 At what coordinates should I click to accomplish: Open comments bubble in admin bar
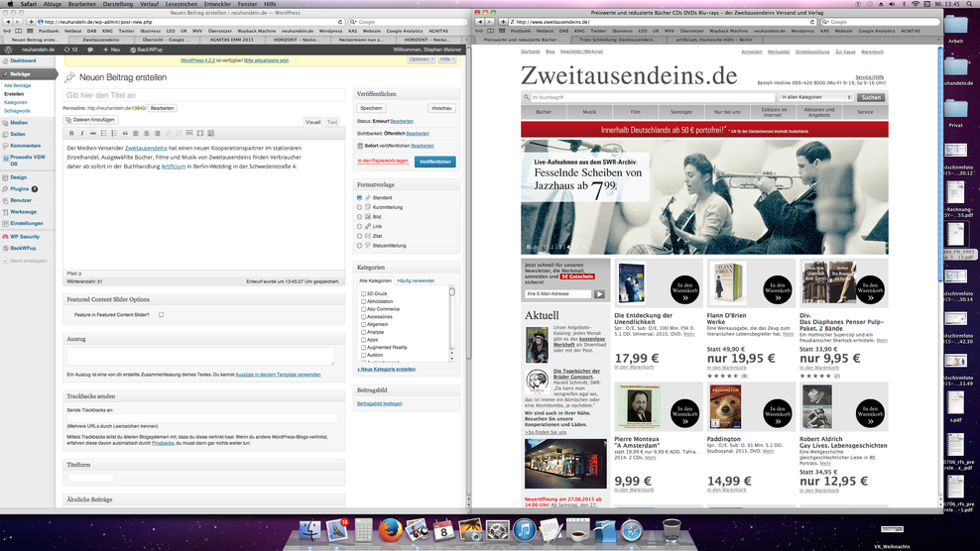90,50
